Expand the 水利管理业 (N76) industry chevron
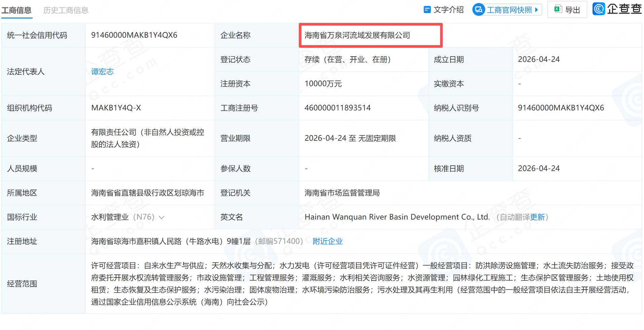 pos(162,218)
